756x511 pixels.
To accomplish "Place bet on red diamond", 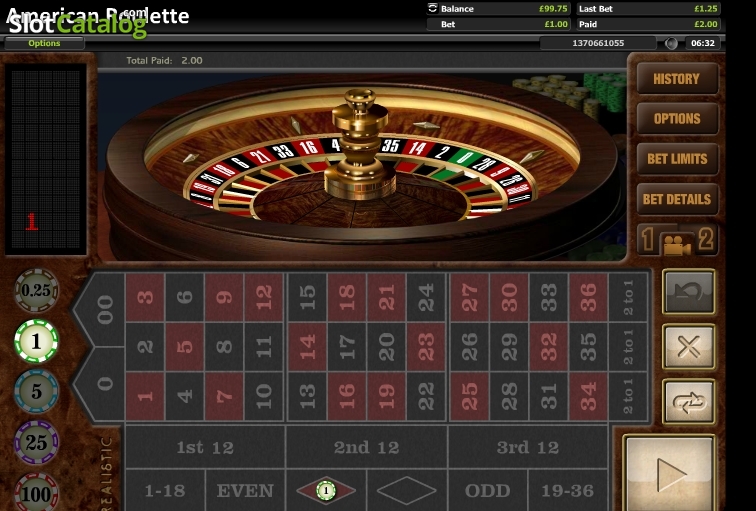I will click(x=326, y=491).
